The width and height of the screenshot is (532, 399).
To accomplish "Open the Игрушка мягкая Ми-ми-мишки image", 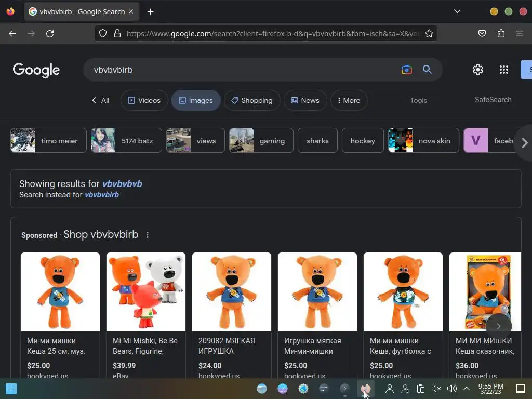I will [317, 292].
